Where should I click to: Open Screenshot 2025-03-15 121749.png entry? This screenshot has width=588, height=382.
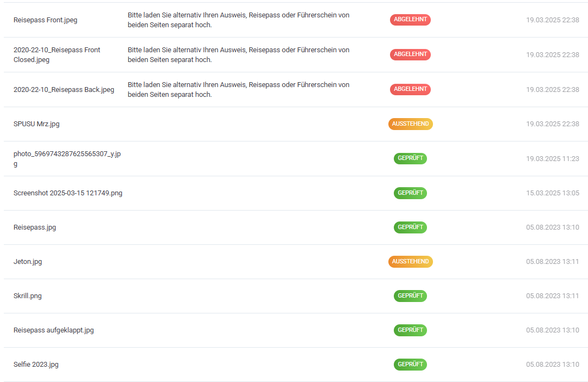67,193
